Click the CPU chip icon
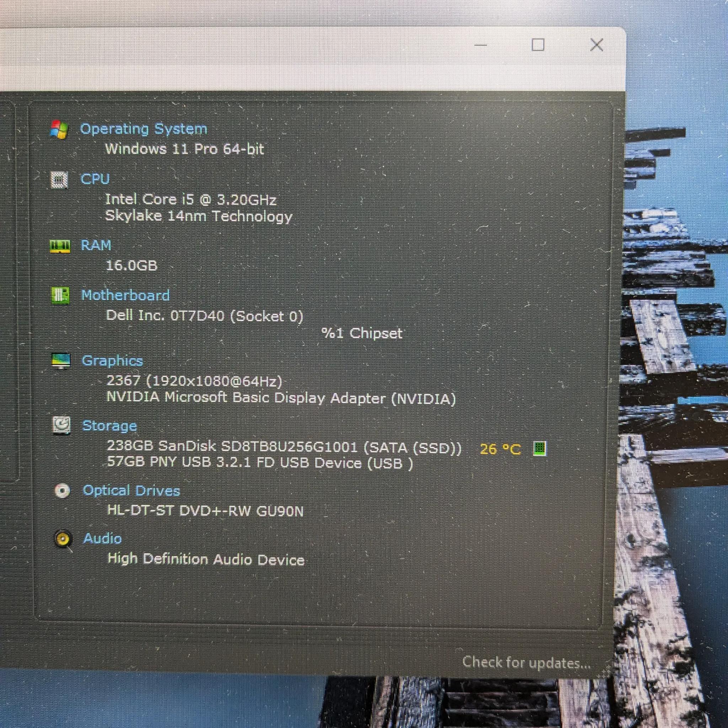 pos(59,180)
